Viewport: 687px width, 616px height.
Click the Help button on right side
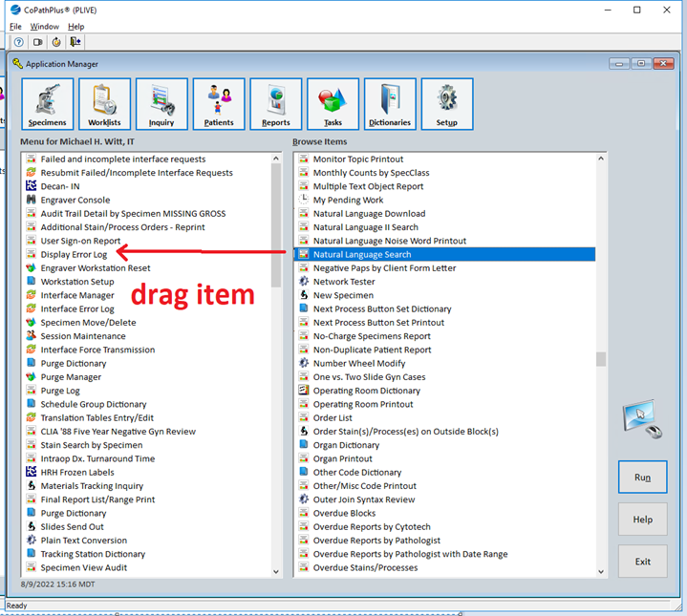point(643,520)
